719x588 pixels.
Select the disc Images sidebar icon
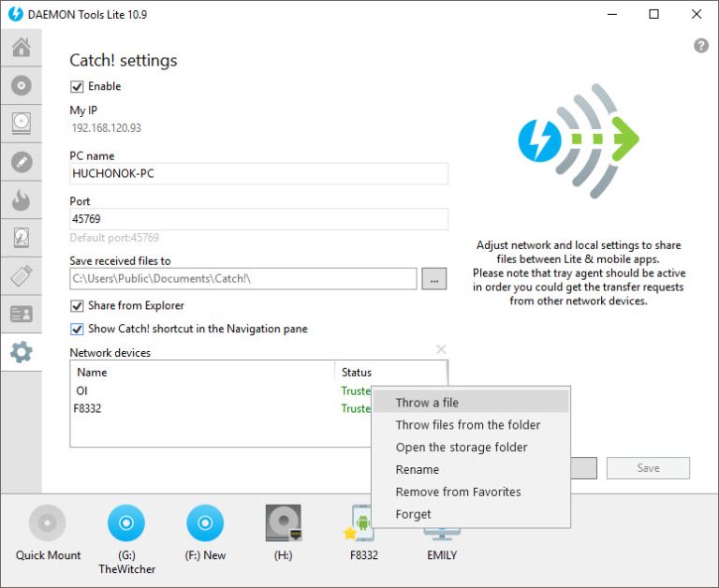pyautogui.click(x=21, y=86)
